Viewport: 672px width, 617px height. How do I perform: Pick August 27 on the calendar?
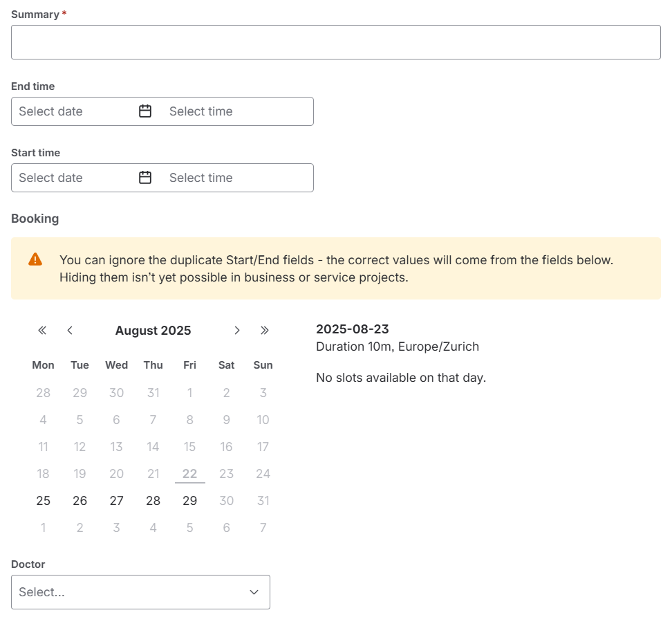coord(116,501)
